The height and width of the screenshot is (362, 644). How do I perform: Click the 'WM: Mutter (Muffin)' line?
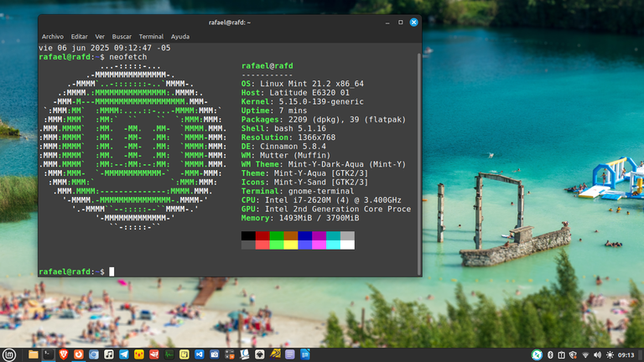click(286, 156)
